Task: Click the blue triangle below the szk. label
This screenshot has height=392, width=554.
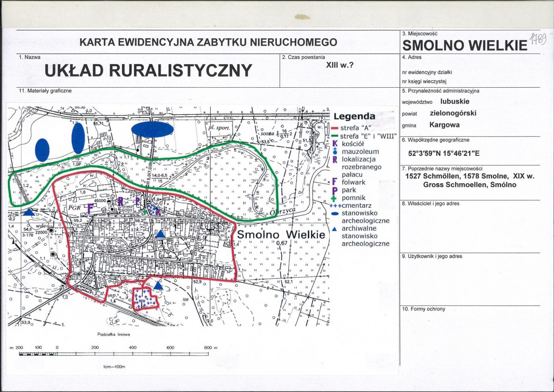Action: 160,234
